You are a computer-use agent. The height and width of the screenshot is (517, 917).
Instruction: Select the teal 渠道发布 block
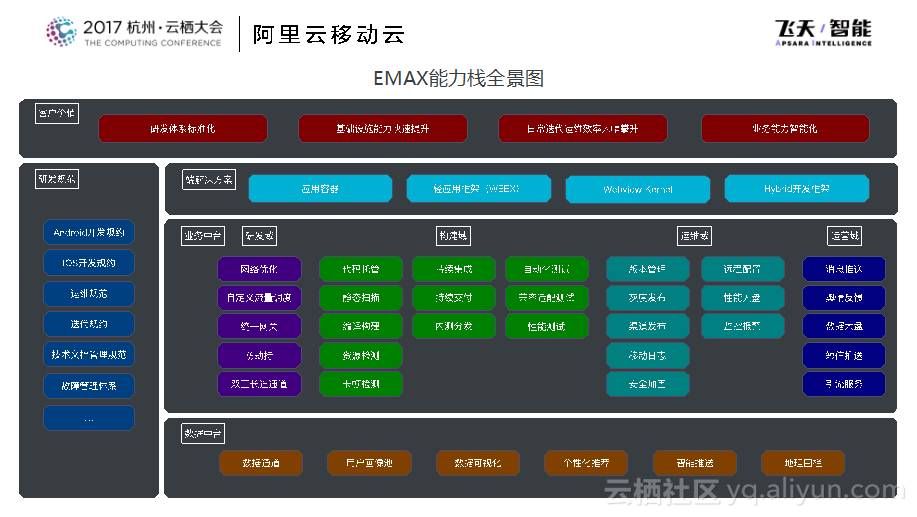[x=647, y=326]
